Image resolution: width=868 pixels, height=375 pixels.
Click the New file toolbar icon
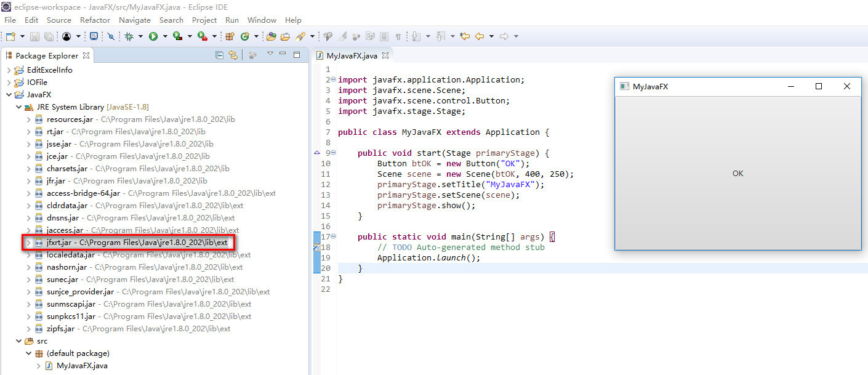click(10, 36)
